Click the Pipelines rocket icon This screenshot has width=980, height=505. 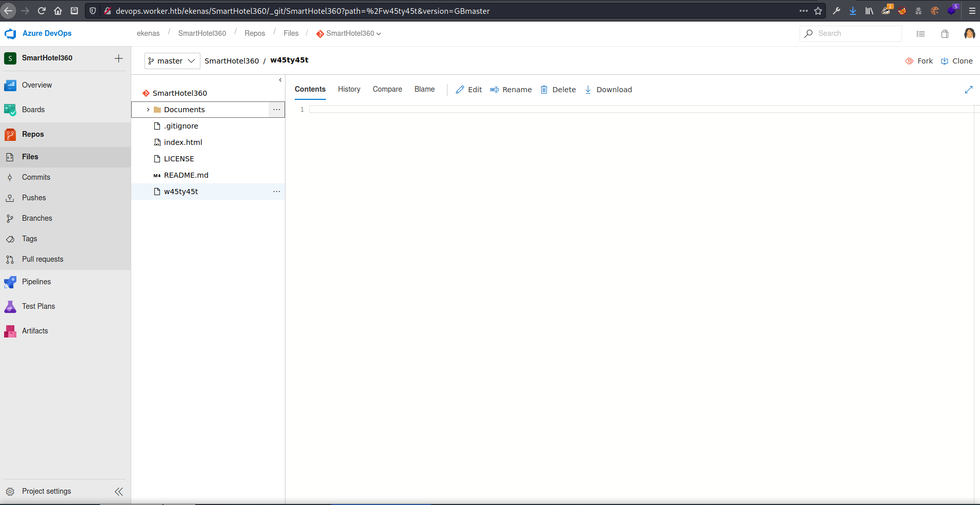pyautogui.click(x=10, y=282)
